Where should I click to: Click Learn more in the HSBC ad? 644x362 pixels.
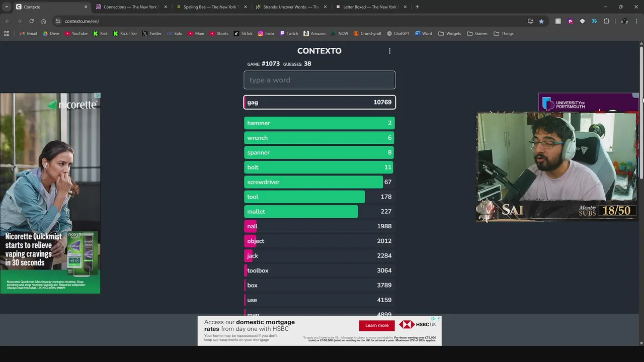point(377,325)
